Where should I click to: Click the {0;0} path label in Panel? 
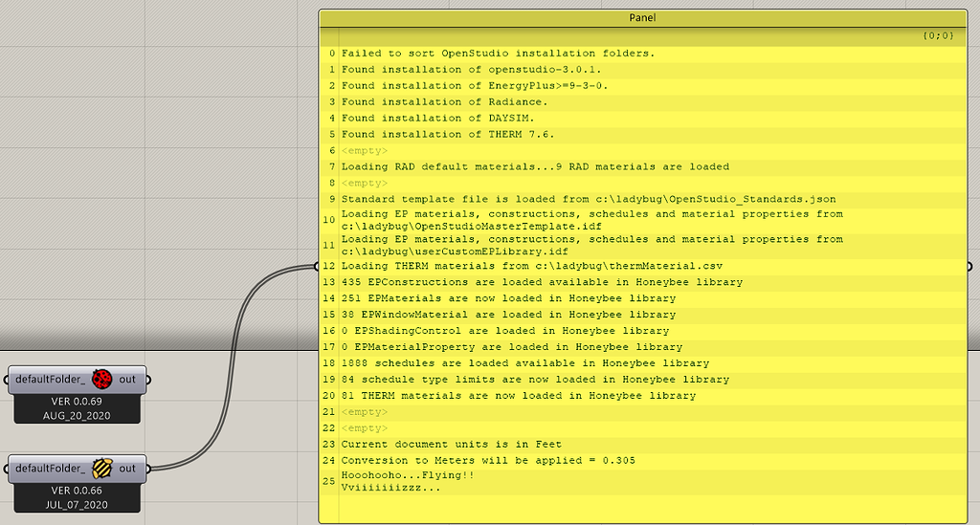[x=938, y=36]
